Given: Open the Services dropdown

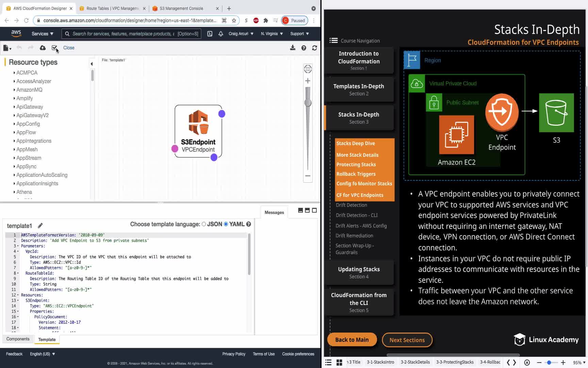Looking at the screenshot, I should pos(43,34).
